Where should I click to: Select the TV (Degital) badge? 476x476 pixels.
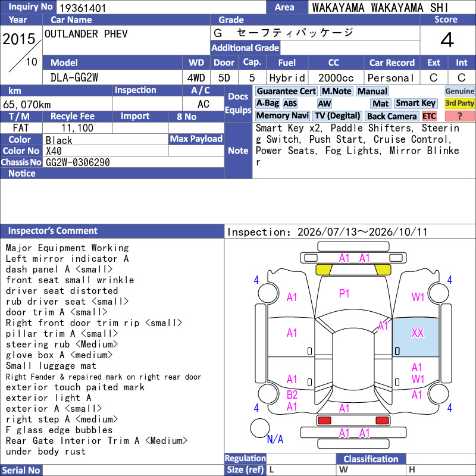click(337, 115)
